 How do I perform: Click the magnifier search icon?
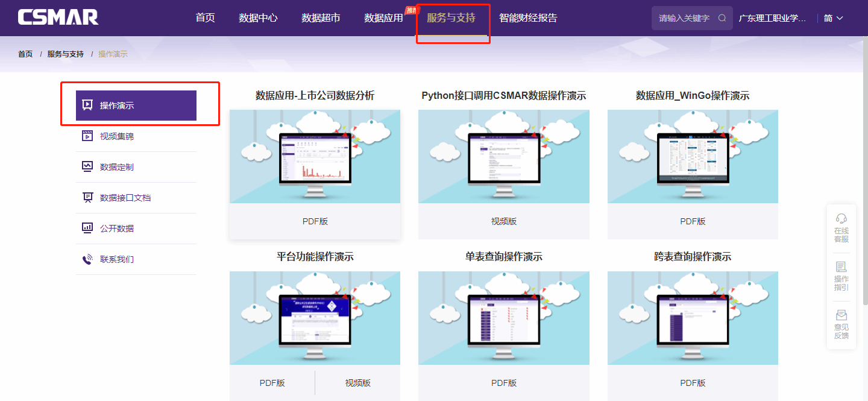pos(722,18)
